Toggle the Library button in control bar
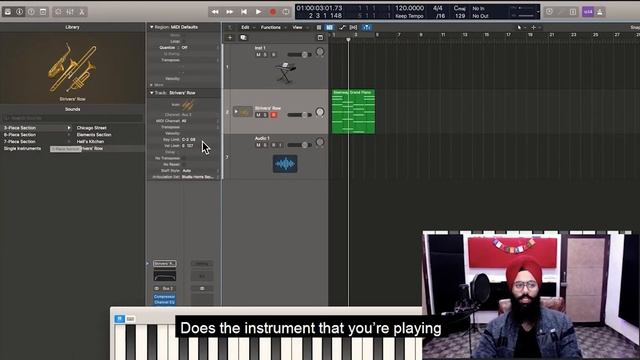This screenshot has height=360, width=640. [x=8, y=12]
